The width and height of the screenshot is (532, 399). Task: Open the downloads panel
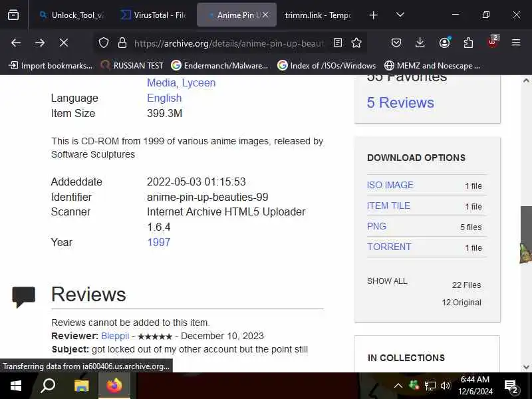pyautogui.click(x=420, y=43)
